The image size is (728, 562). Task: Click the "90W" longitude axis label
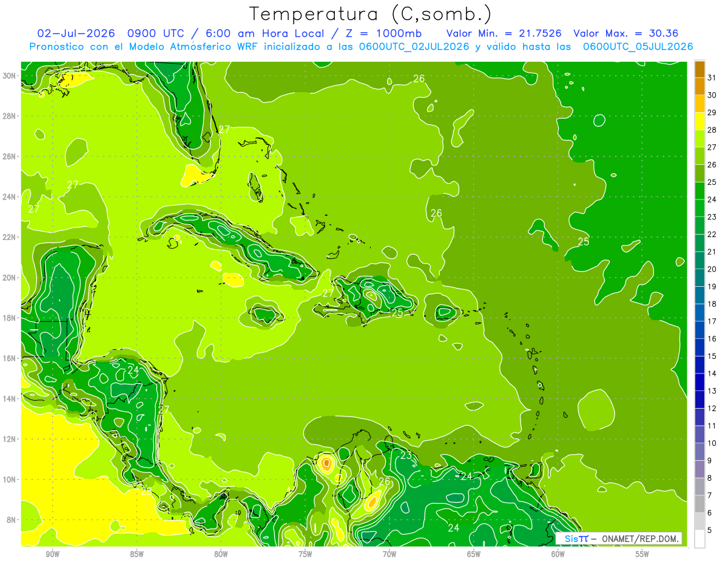point(52,554)
